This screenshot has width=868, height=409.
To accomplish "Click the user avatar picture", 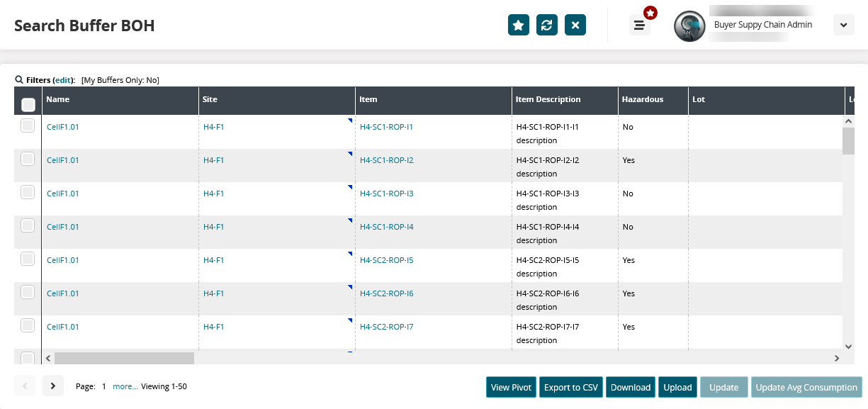I will tap(689, 26).
